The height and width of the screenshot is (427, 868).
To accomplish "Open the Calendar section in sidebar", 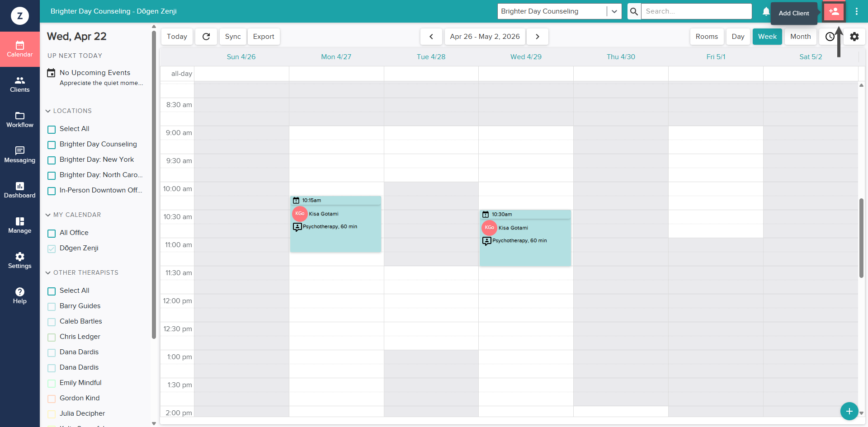I will (x=20, y=49).
